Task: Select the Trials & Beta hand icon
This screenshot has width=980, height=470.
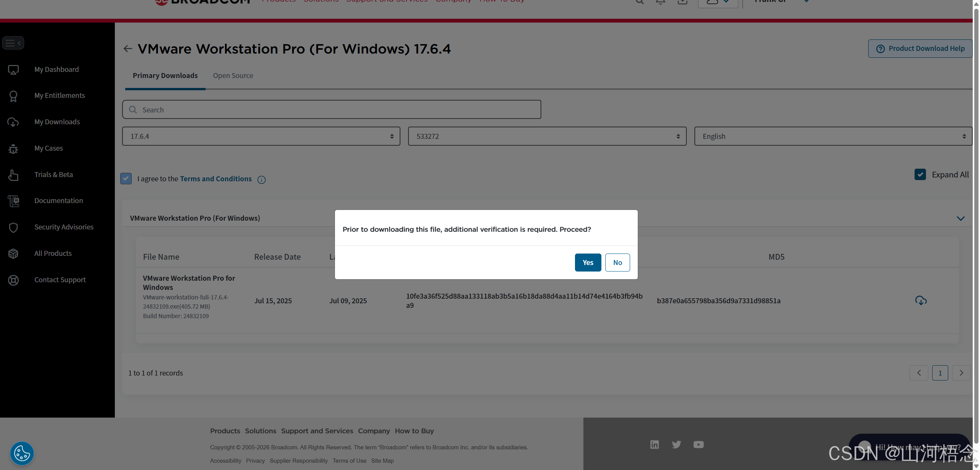Action: click(x=13, y=175)
